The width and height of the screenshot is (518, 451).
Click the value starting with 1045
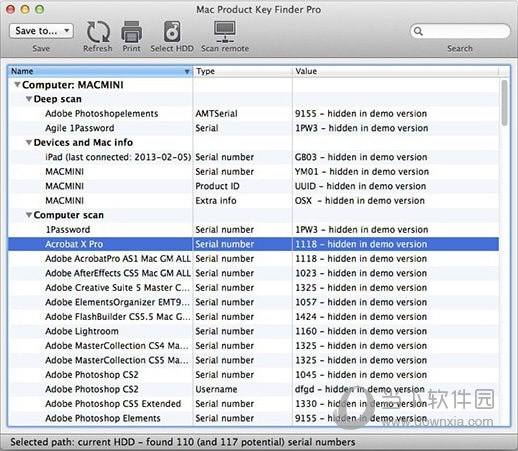click(361, 375)
